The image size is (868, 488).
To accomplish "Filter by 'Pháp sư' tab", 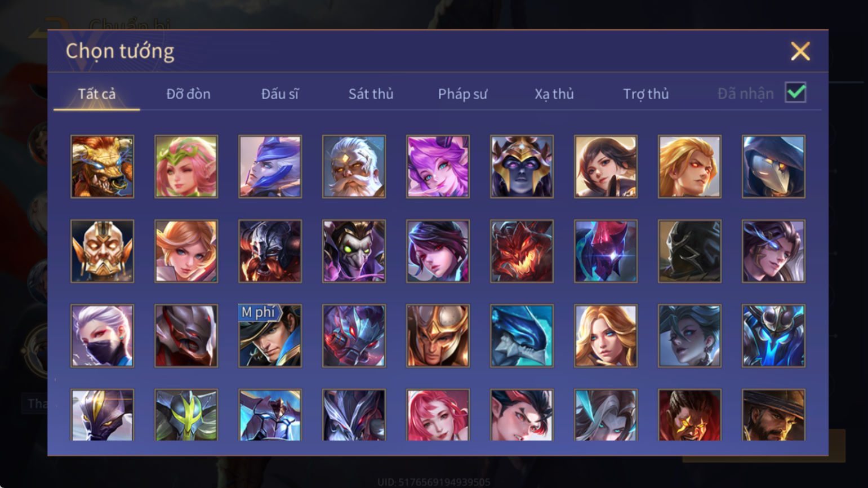I will tap(462, 94).
